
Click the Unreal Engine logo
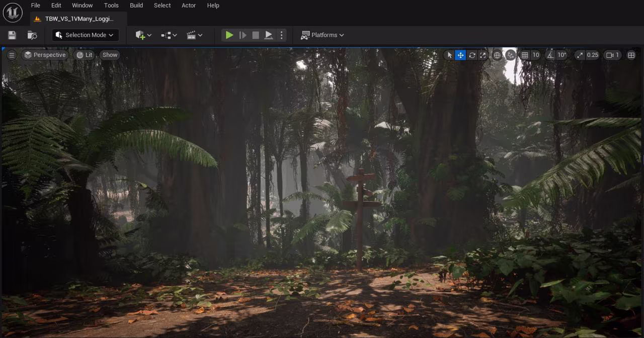pyautogui.click(x=13, y=13)
